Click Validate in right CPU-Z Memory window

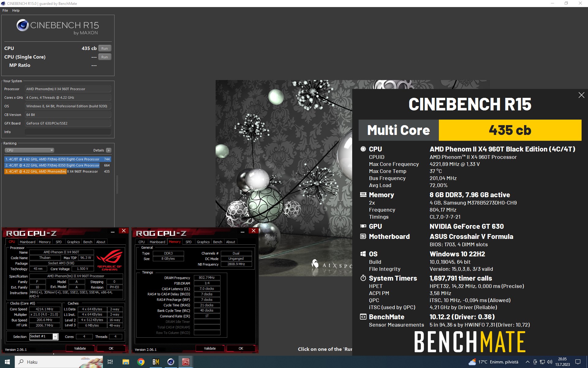pos(210,348)
